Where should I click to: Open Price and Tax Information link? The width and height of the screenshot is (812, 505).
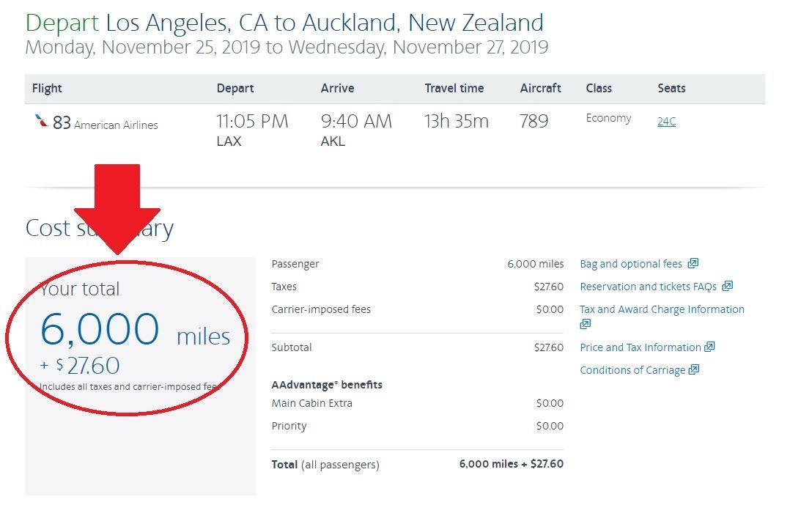click(640, 347)
